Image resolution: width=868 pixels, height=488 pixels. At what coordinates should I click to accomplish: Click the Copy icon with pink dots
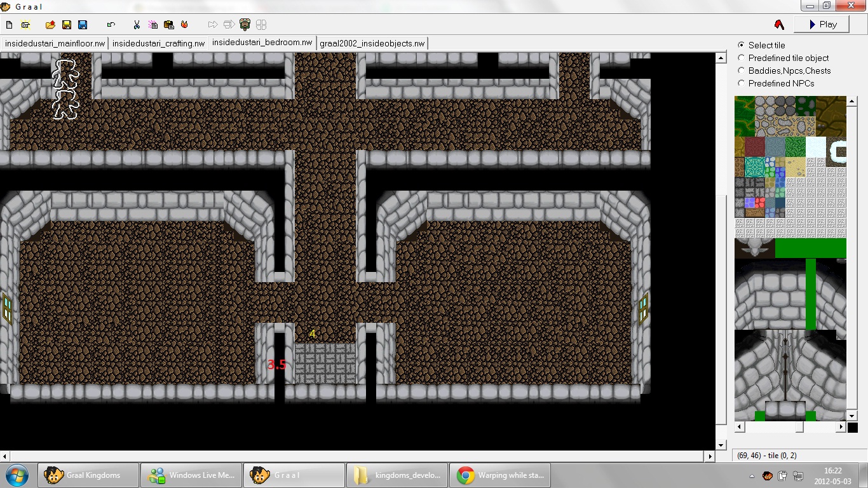[x=153, y=25]
